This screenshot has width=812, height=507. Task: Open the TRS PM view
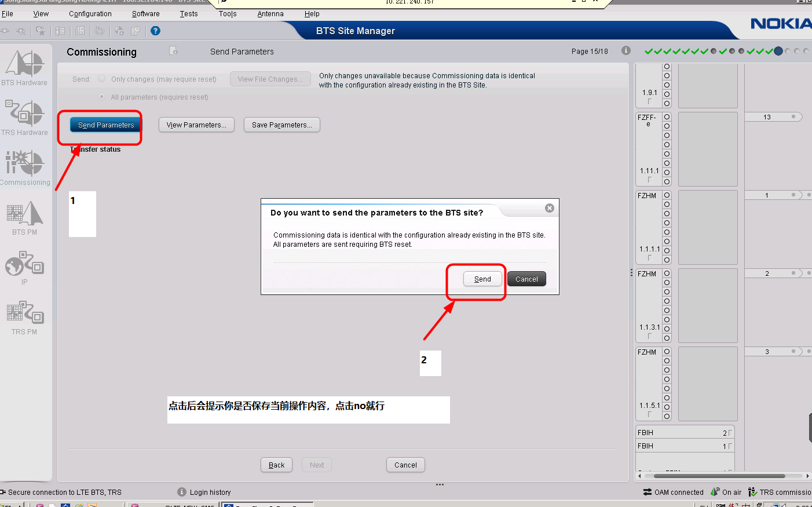point(24,317)
